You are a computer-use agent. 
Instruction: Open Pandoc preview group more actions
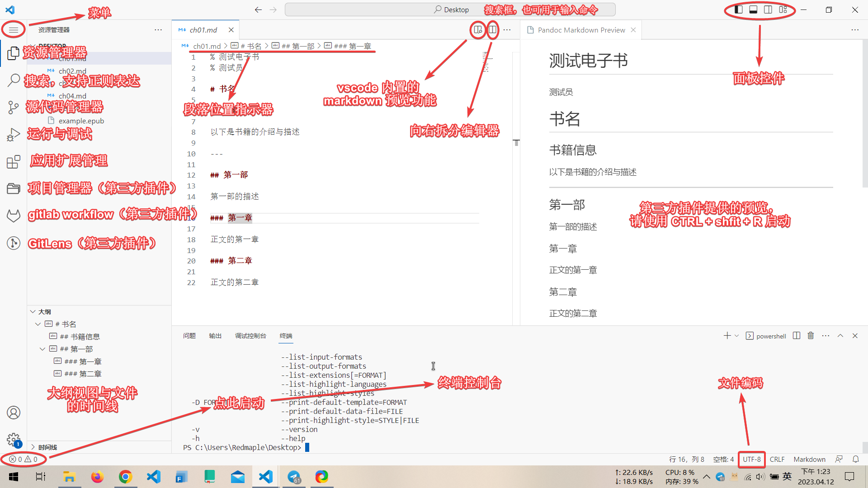(x=855, y=30)
